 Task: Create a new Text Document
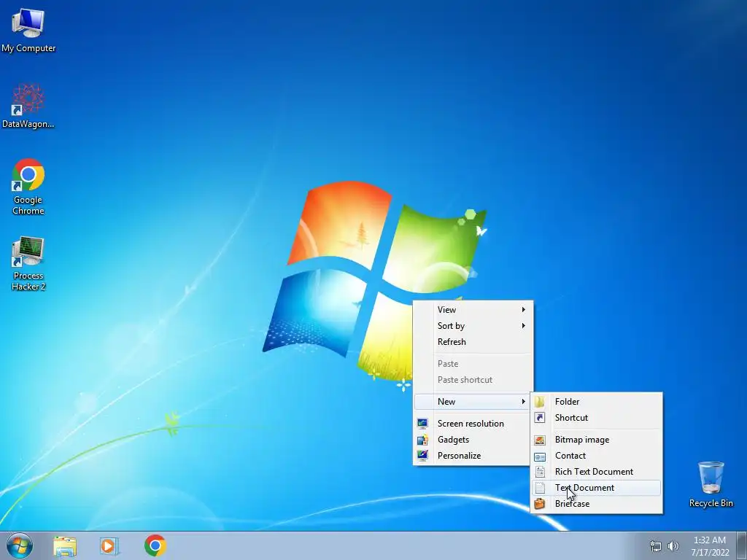click(596, 488)
